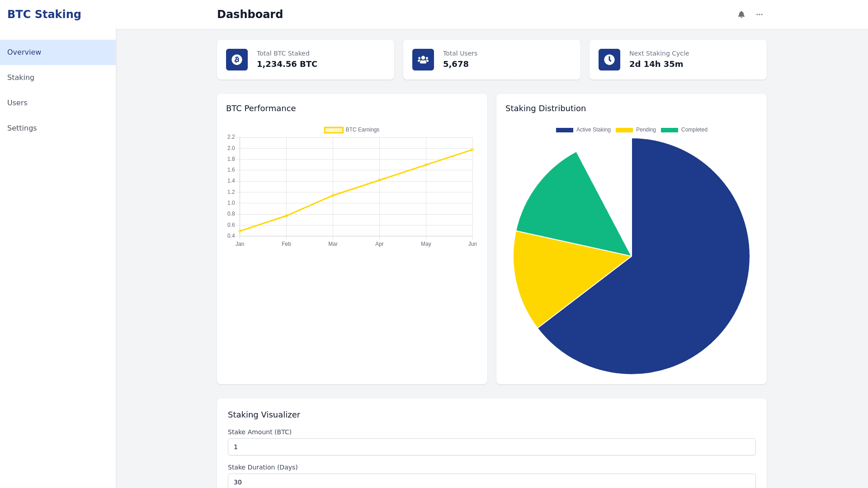Focus the Stake Duration (Days) field
The image size is (868, 488).
pos(491,482)
